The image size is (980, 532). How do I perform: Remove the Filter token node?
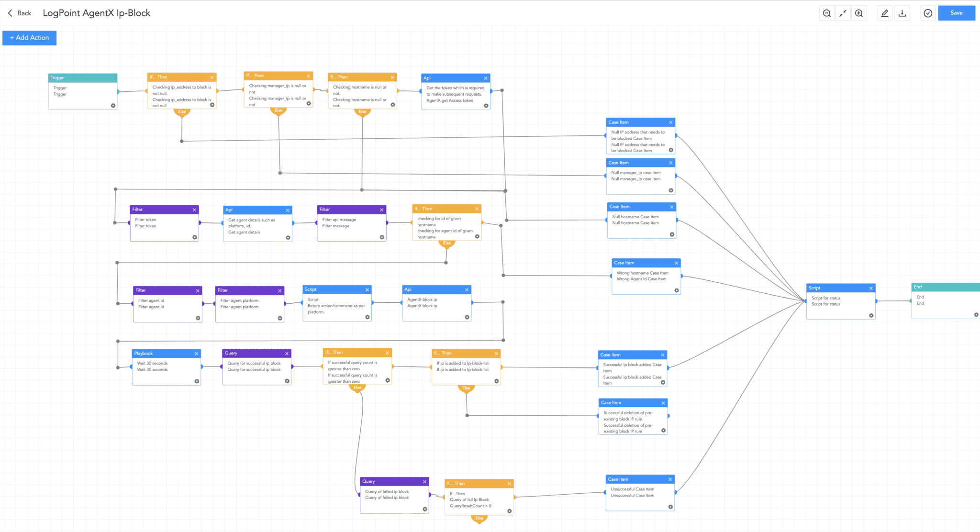194,210
